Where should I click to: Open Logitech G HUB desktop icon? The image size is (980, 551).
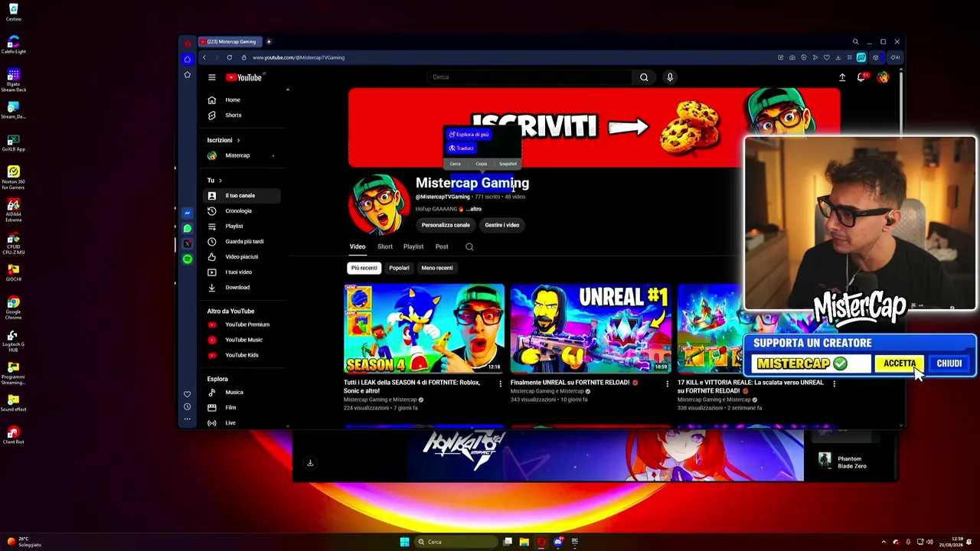point(13,339)
